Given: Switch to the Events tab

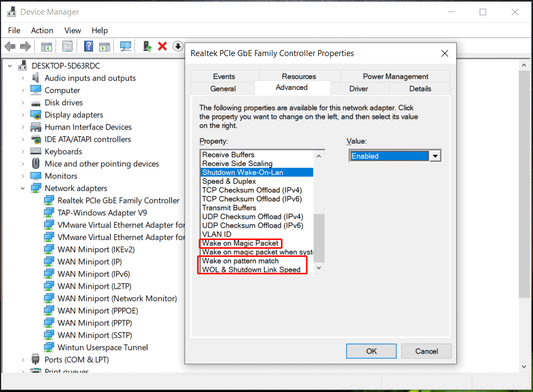Looking at the screenshot, I should [224, 76].
